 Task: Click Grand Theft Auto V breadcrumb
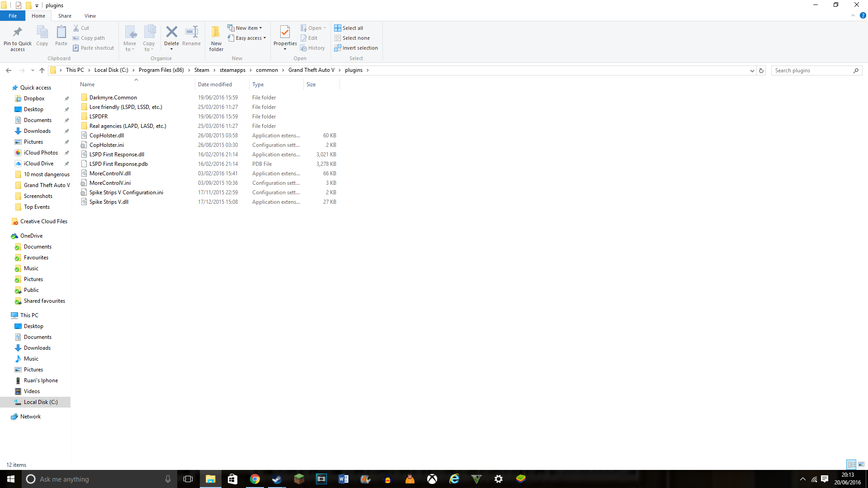click(311, 70)
